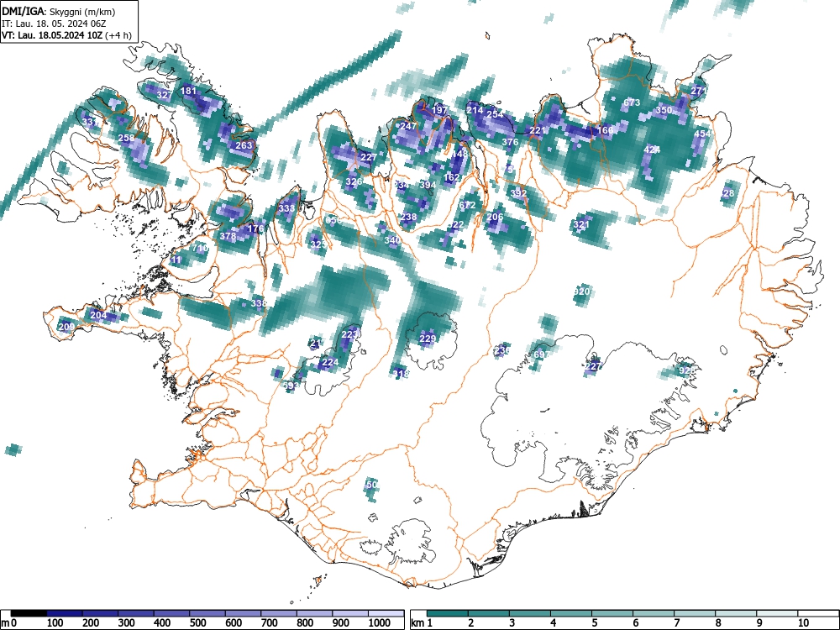
Task: Select the swatch between 5 and 6 km
Action: click(612, 613)
